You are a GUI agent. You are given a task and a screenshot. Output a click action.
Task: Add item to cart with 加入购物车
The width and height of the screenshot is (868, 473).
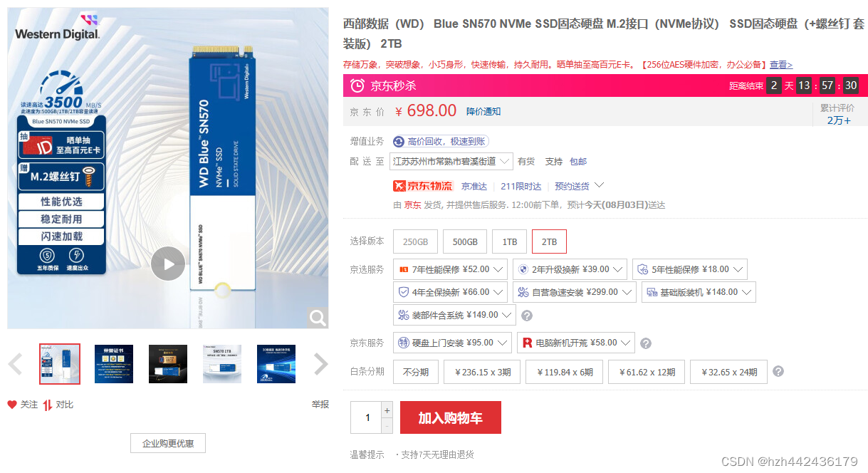[x=451, y=417]
